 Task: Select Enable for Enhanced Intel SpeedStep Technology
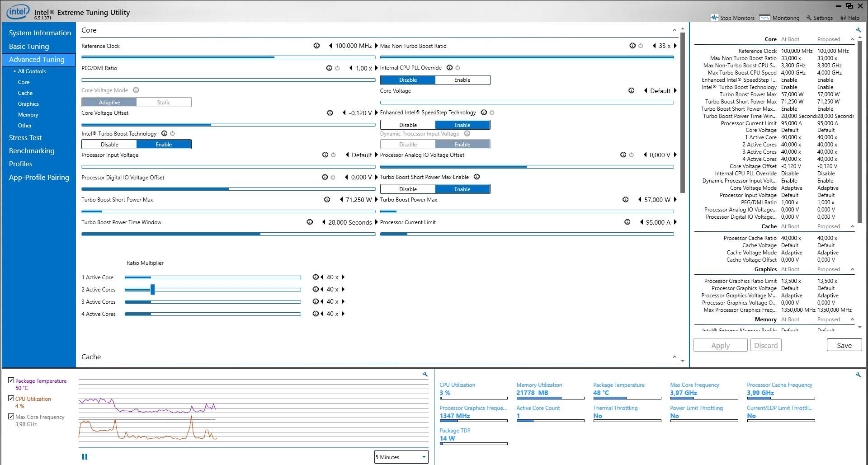[462, 125]
